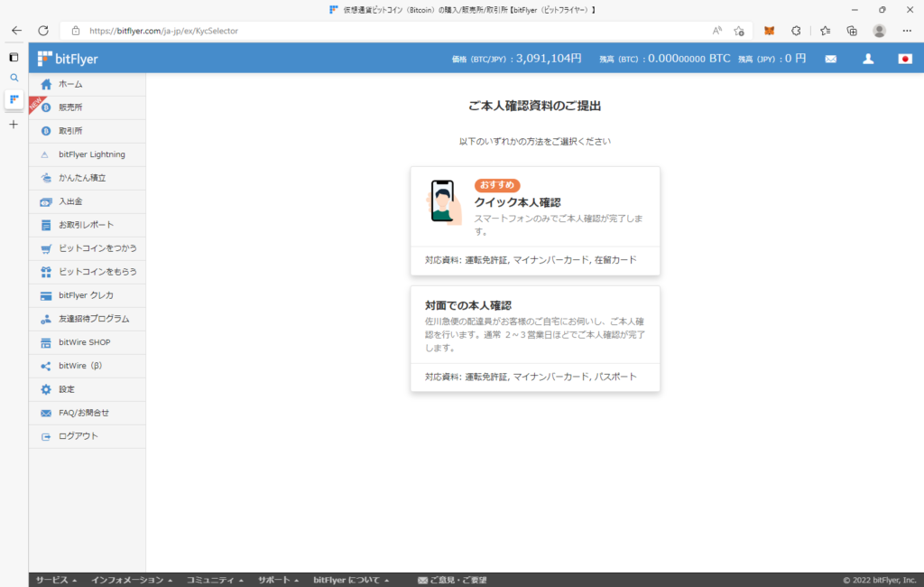Open the mail envelope icon in header
Image resolution: width=924 pixels, height=587 pixels.
(x=830, y=59)
